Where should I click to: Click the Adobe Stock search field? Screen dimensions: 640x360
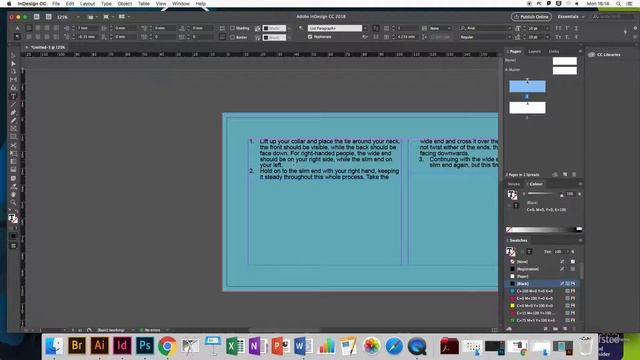click(x=614, y=17)
